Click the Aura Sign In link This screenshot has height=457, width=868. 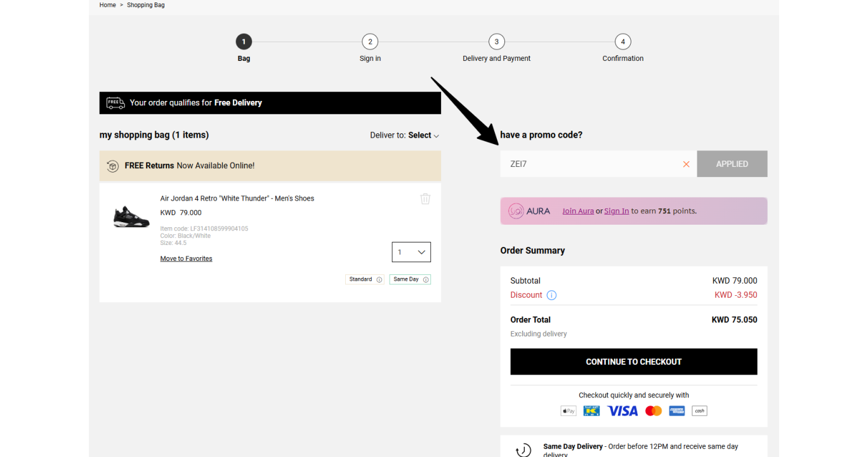click(x=617, y=211)
